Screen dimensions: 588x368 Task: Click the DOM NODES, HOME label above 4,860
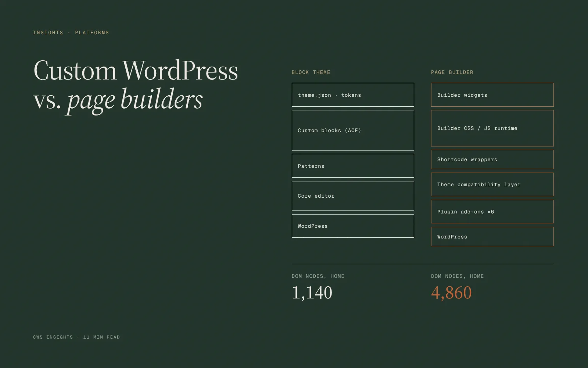(x=458, y=276)
